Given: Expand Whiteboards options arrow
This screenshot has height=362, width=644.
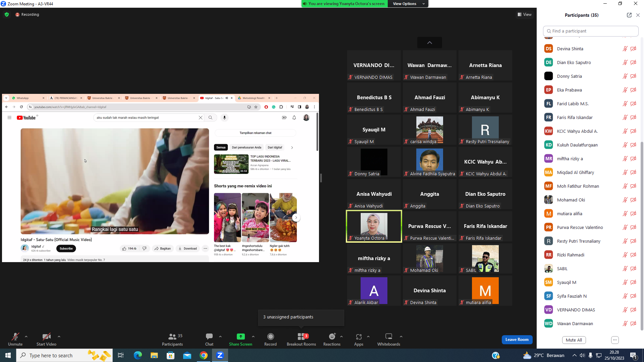Looking at the screenshot, I should [401, 337].
